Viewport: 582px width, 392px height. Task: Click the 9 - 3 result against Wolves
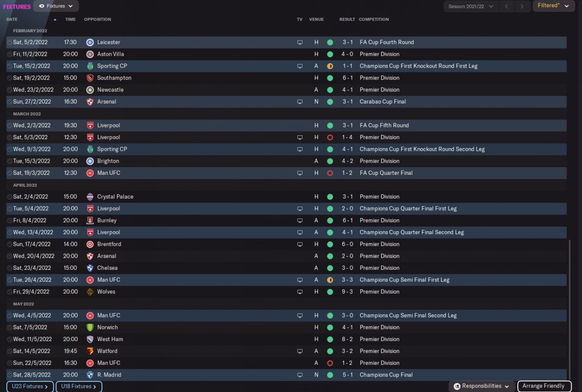(347, 292)
